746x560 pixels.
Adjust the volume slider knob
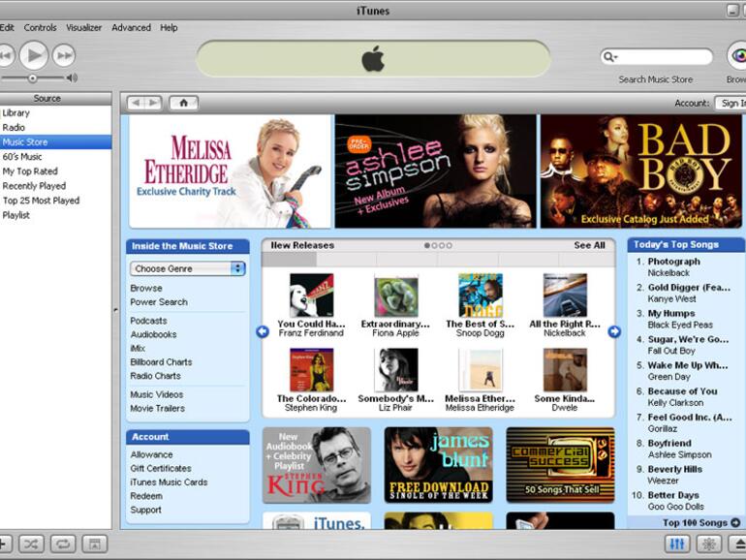point(32,78)
